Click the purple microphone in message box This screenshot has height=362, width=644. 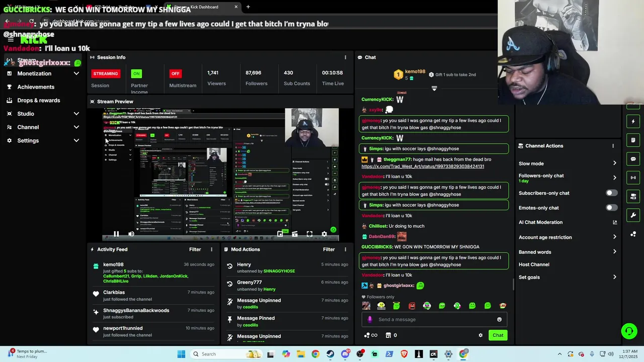pyautogui.click(x=370, y=319)
